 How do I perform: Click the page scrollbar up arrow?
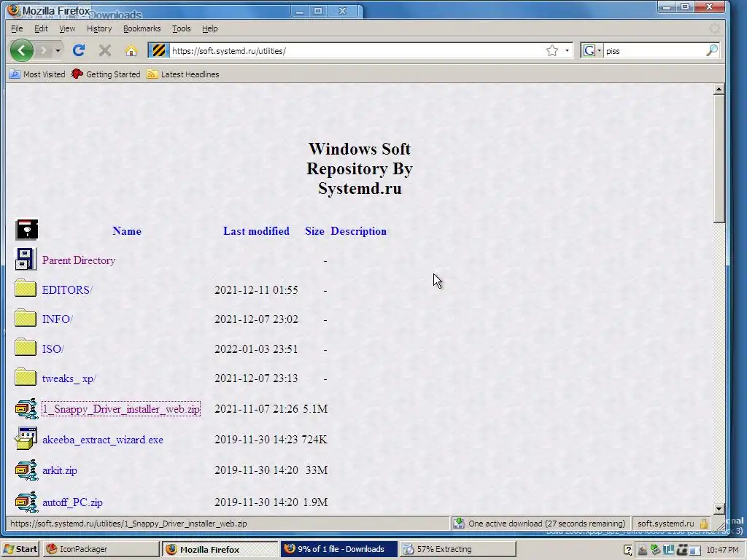tap(719, 89)
